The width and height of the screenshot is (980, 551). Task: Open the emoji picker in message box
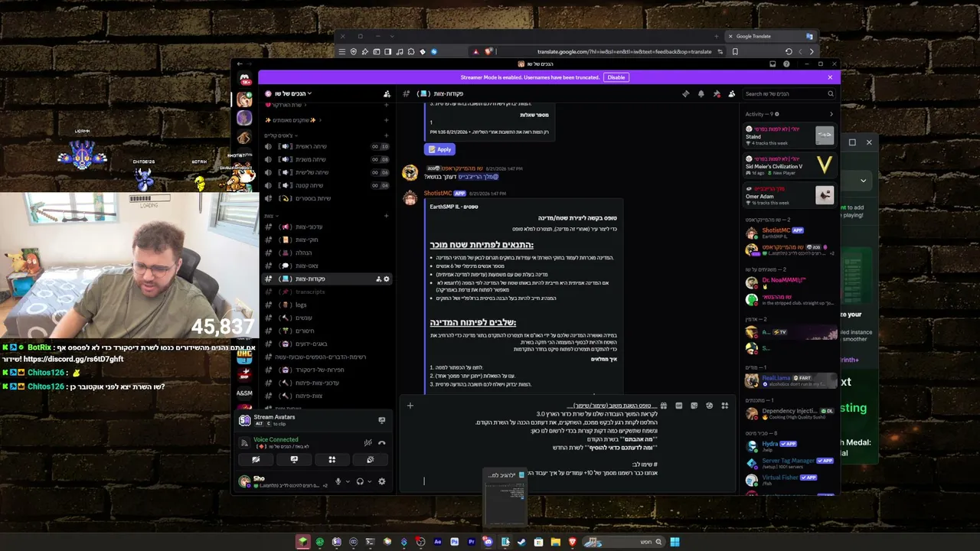[x=709, y=406]
